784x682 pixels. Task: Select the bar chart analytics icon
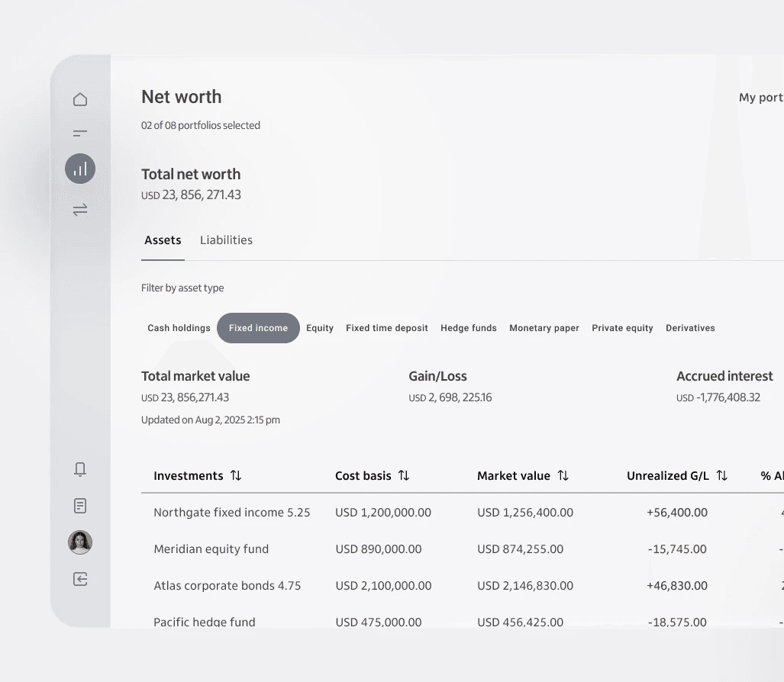[x=80, y=169]
